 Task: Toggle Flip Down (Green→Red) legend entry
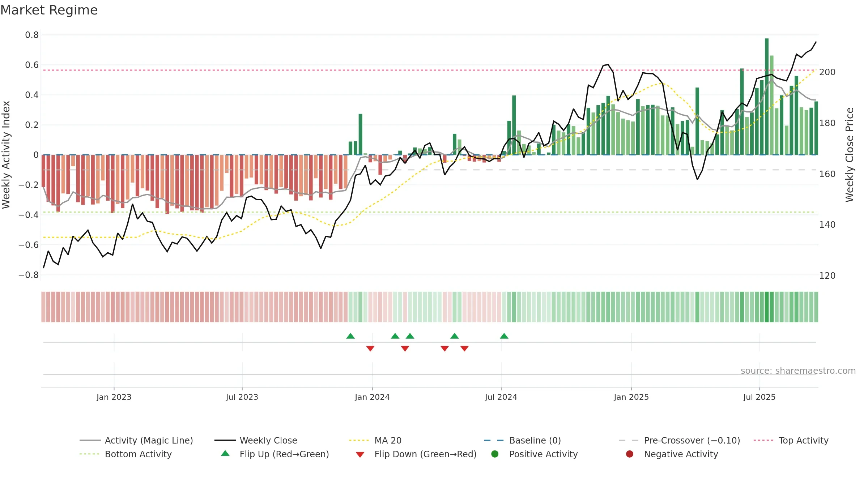pos(416,454)
